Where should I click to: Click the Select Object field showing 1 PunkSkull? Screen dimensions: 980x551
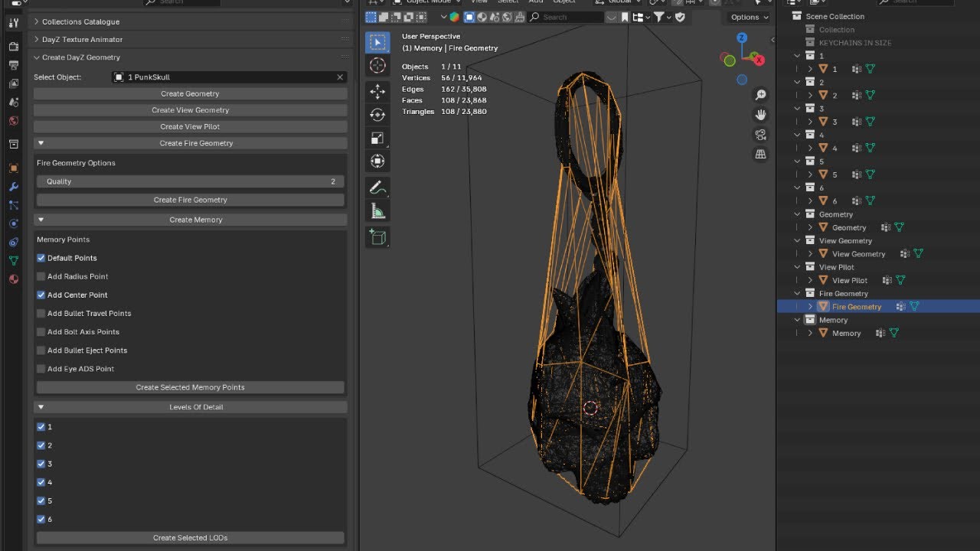(229, 77)
